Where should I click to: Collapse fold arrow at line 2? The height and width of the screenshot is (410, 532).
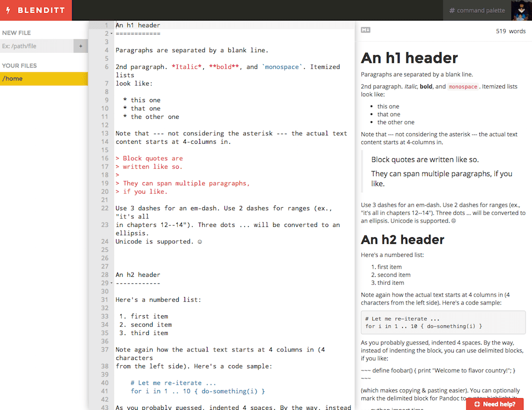point(111,34)
